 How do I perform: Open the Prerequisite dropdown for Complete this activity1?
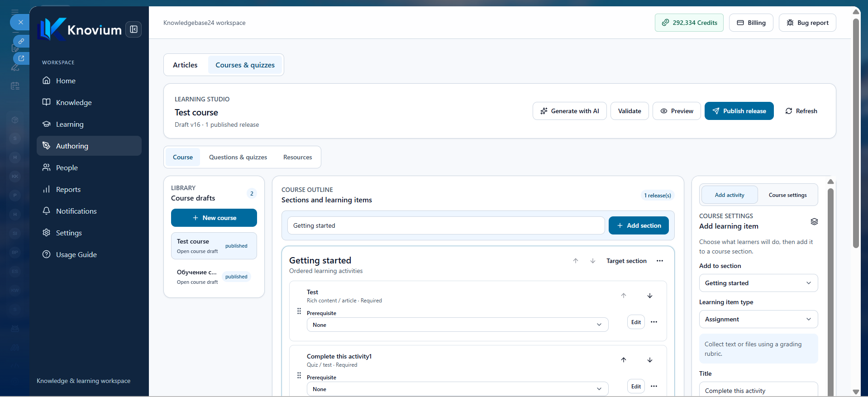pos(458,389)
